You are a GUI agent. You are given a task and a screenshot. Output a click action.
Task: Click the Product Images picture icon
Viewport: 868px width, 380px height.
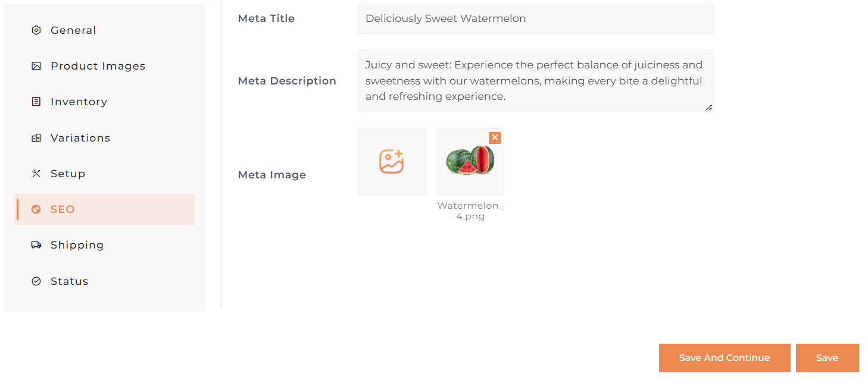coord(36,66)
